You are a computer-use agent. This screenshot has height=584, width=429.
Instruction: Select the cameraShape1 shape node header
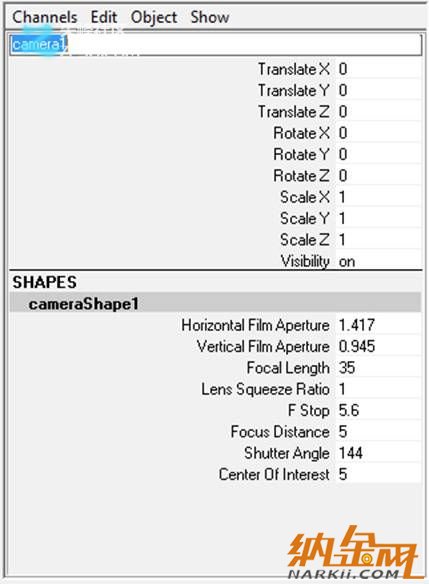click(215, 304)
